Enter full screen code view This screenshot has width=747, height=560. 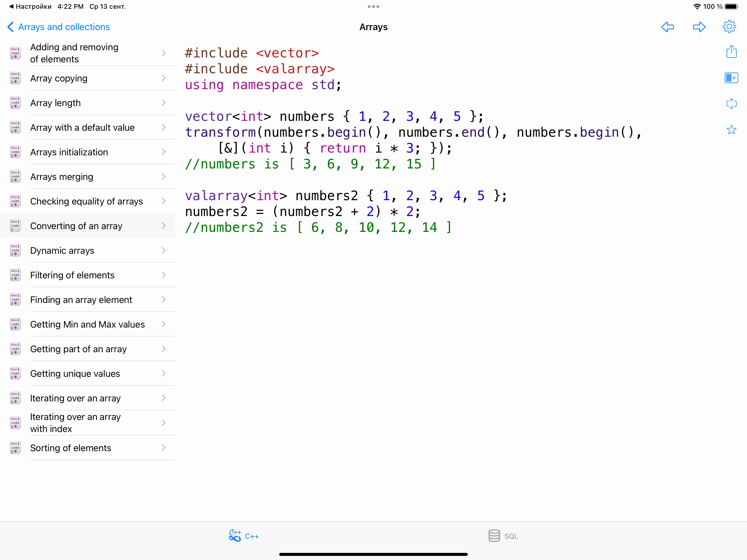731,104
